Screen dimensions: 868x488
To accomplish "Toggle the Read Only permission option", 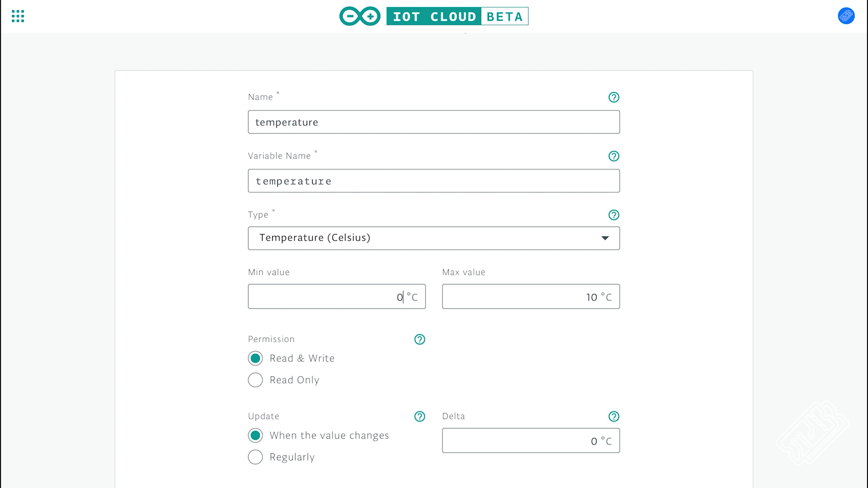I will click(x=255, y=380).
